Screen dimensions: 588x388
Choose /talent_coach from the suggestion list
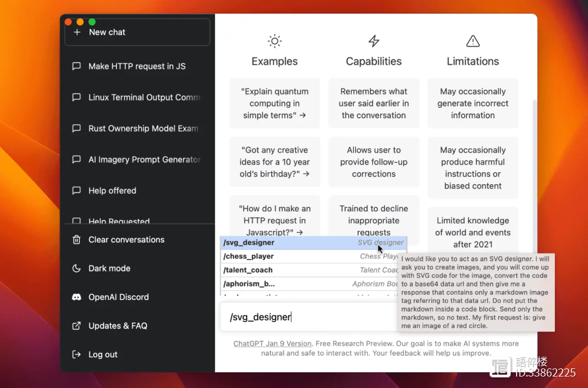309,270
